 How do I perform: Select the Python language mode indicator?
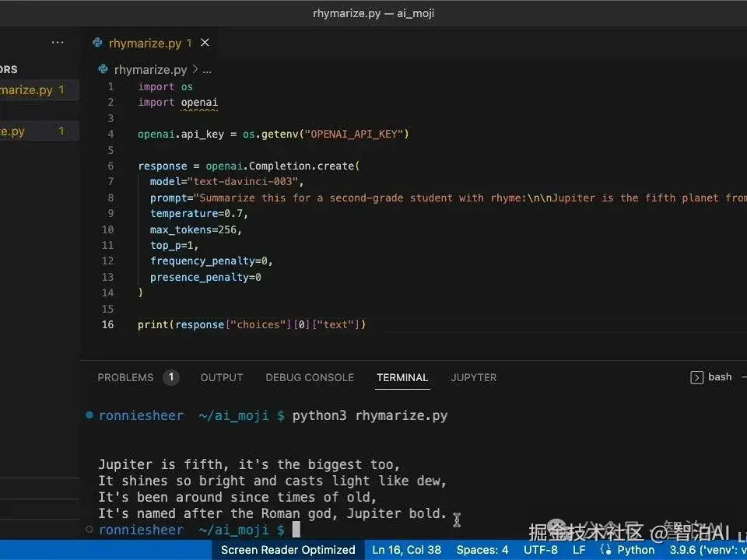tap(636, 550)
